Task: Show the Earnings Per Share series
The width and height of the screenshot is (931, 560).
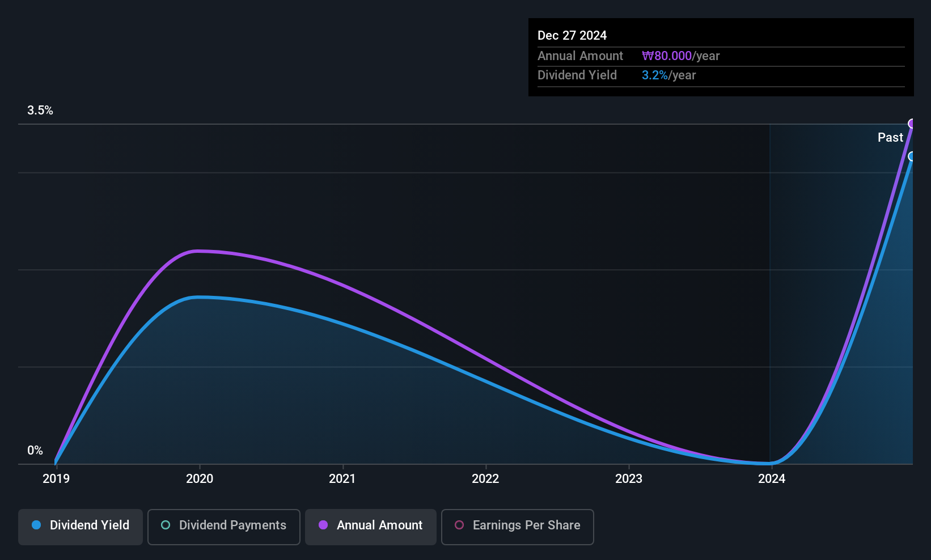Action: click(x=517, y=527)
